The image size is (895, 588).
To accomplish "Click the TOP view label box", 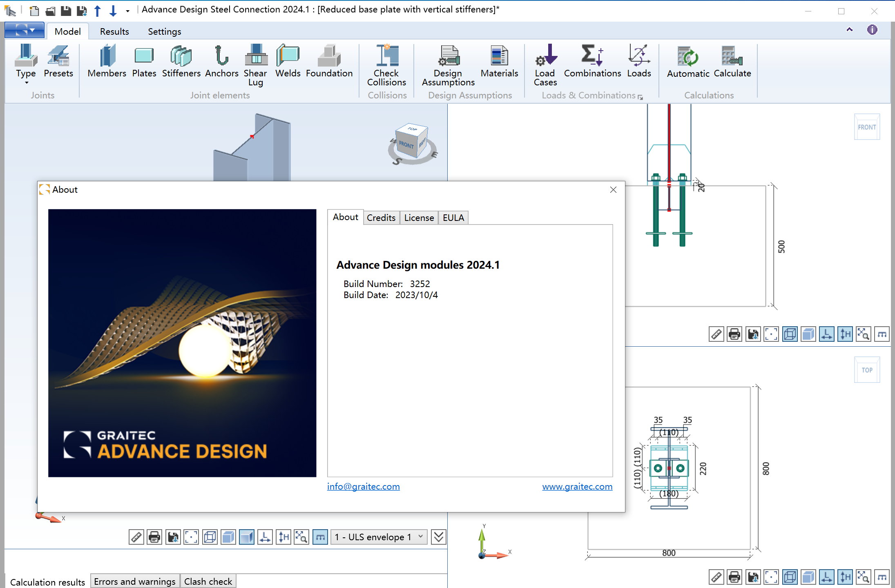I will [x=867, y=370].
